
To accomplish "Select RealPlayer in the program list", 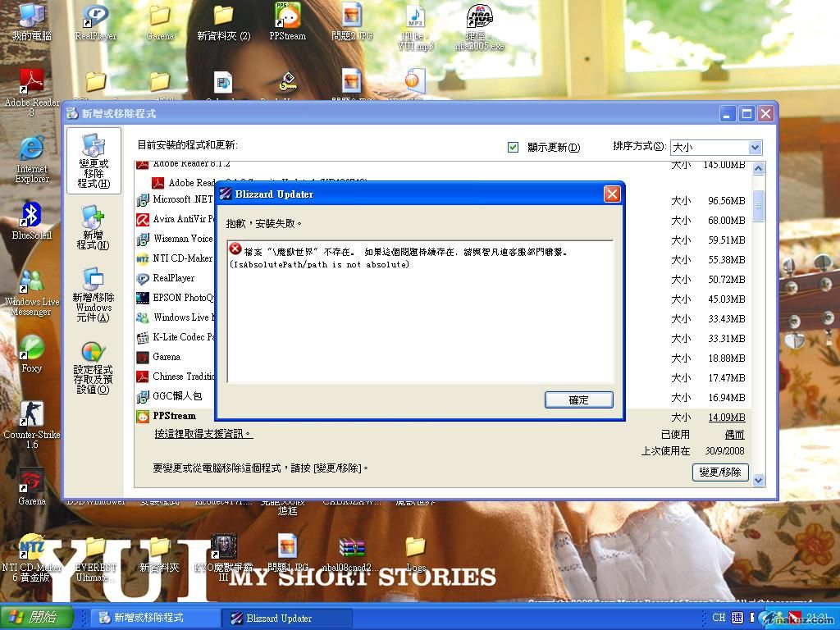I will pyautogui.click(x=174, y=278).
